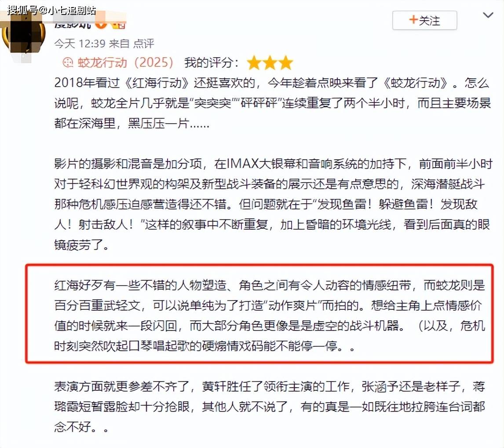Click the yellow membership badge icon
The image size is (504, 448).
pos(119,25)
